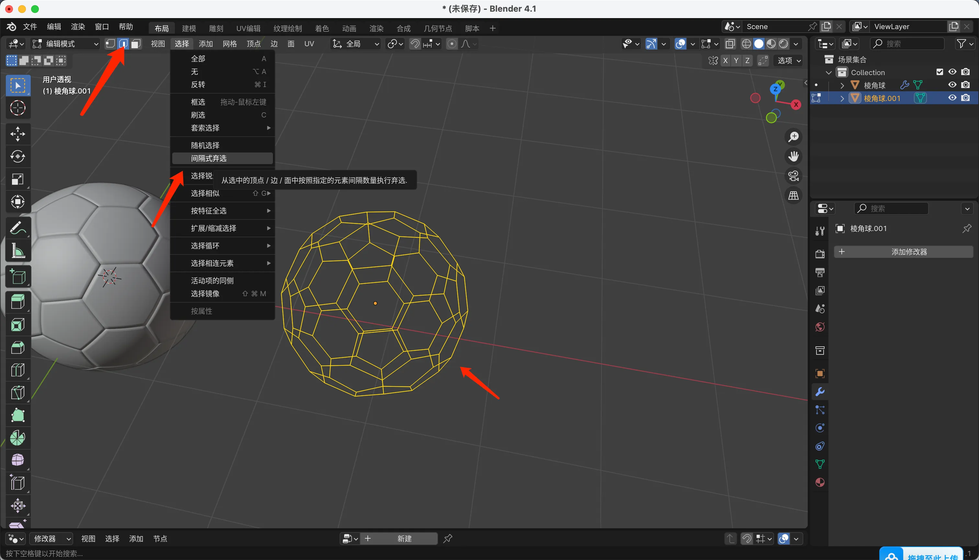Click the 3D Cursor tool

18,108
